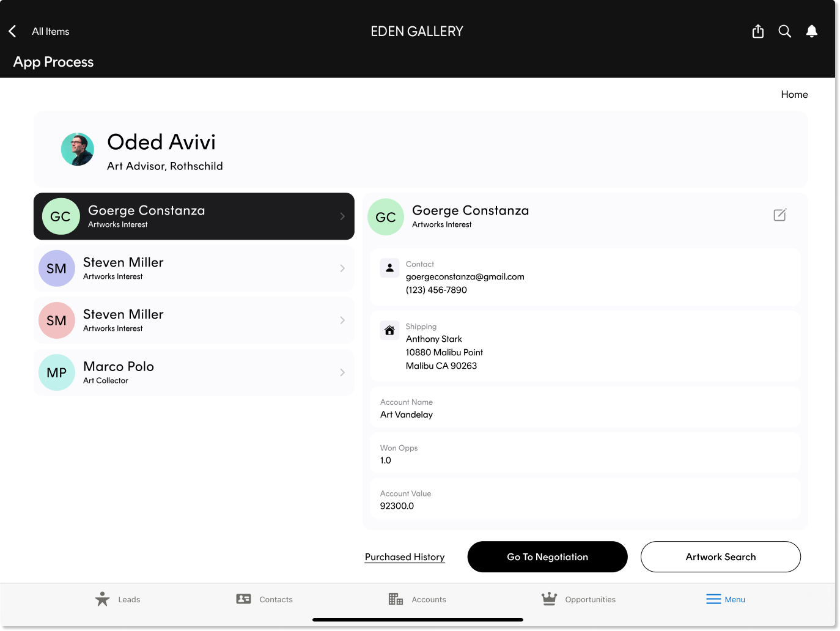Expand the purple Steven Miller chevron
This screenshot has height=631, width=840.
[x=342, y=268]
